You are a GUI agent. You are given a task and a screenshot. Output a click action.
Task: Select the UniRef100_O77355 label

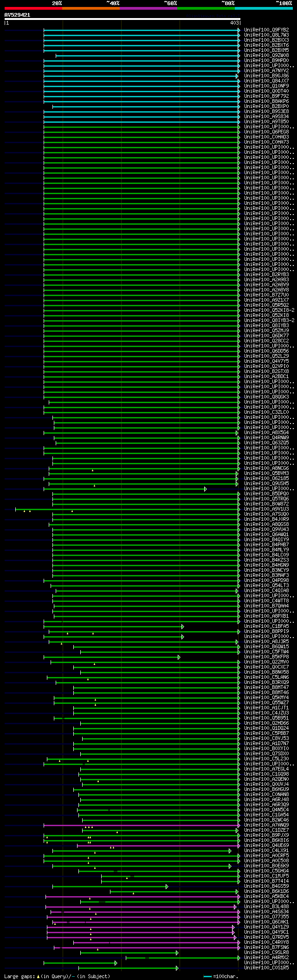(266, 917)
